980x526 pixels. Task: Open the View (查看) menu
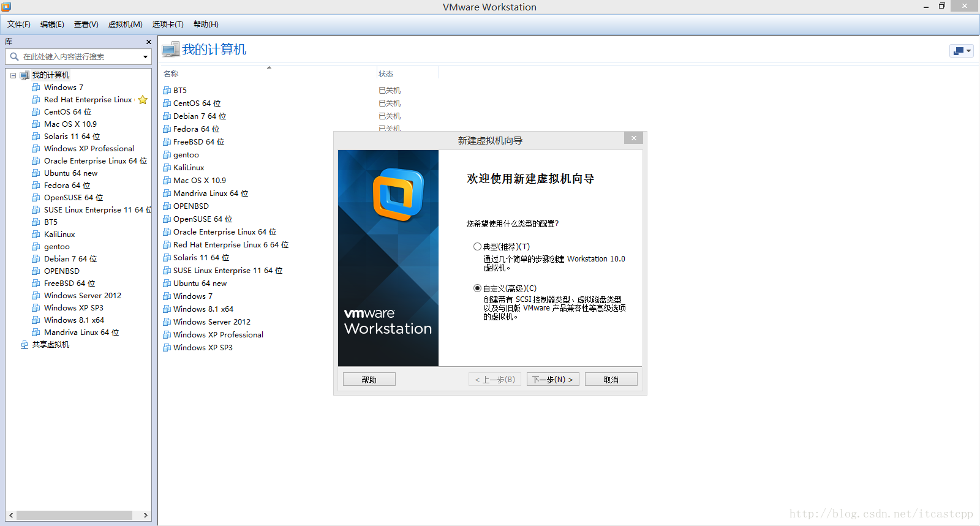click(86, 24)
